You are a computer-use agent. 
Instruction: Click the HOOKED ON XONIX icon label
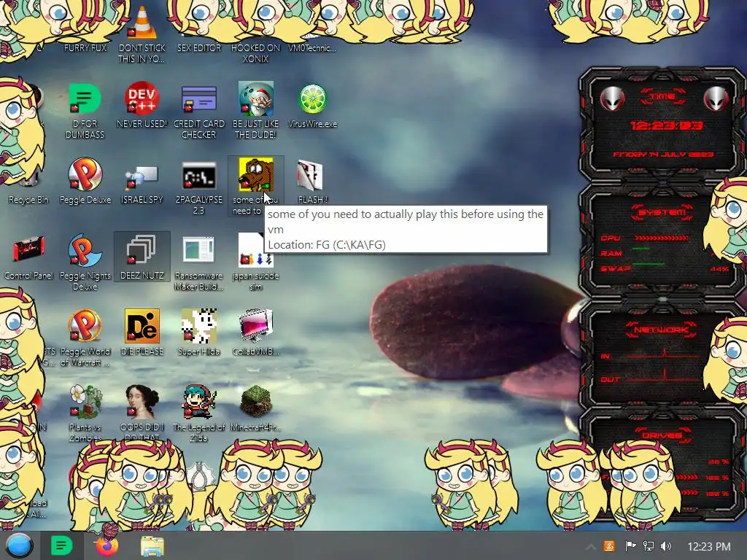click(256, 53)
